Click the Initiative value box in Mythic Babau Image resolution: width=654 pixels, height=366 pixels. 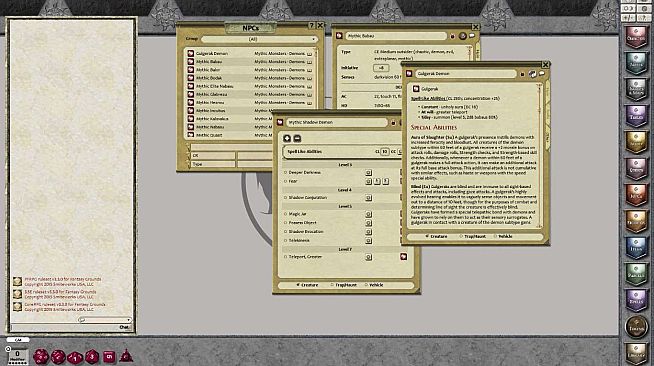pos(381,68)
